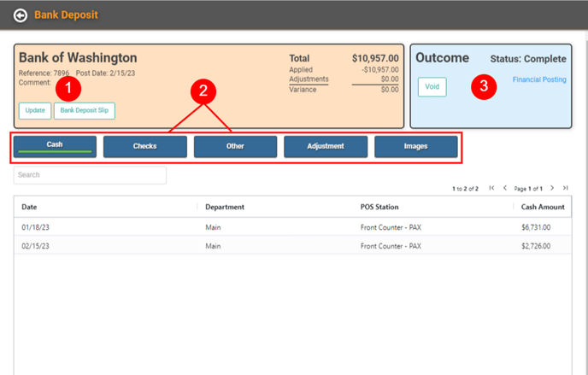Open the Bank Deposit Slip
The width and height of the screenshot is (588, 375).
pyautogui.click(x=84, y=111)
